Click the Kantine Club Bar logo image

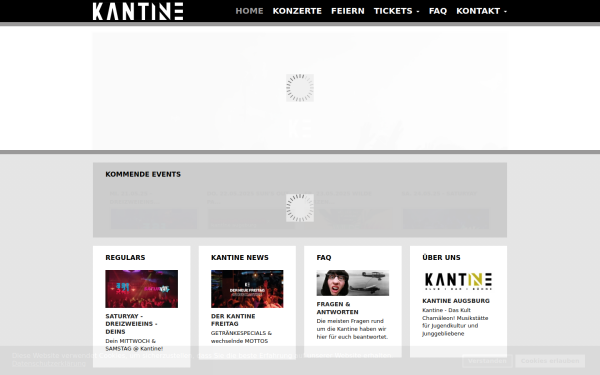pyautogui.click(x=458, y=281)
